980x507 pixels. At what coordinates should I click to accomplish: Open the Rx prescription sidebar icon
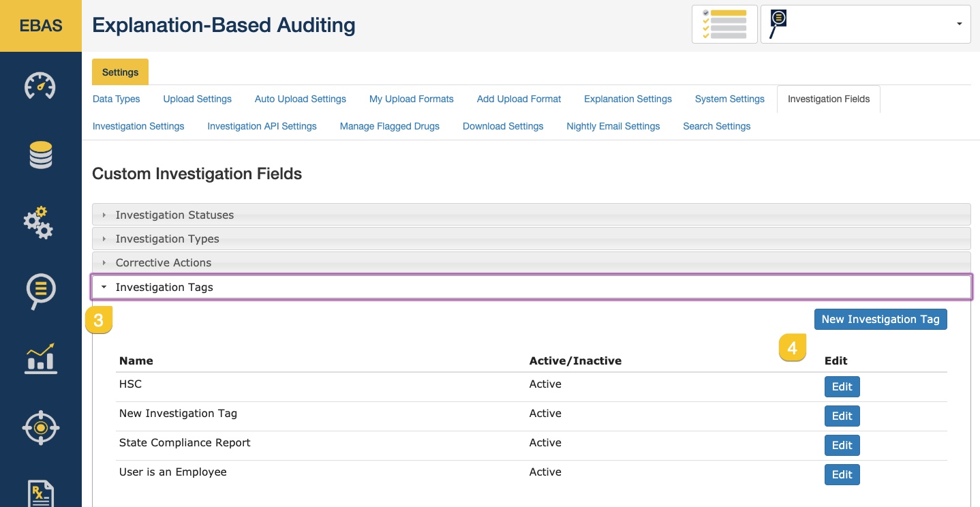(x=40, y=493)
